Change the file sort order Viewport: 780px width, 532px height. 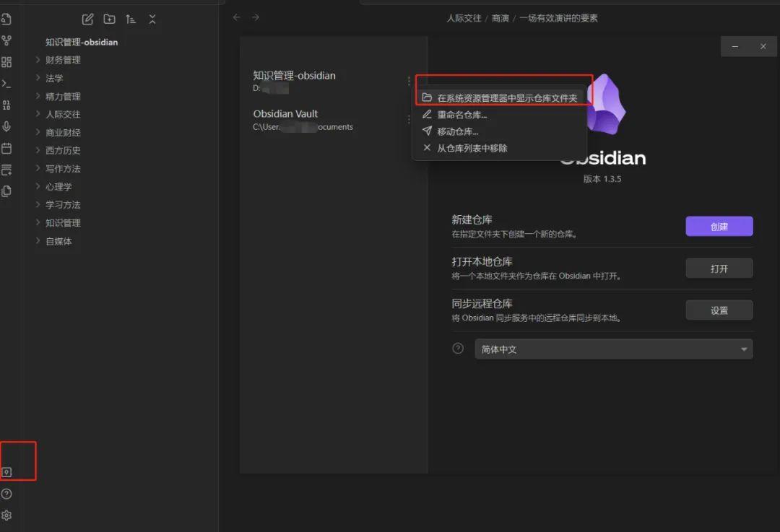coord(131,19)
